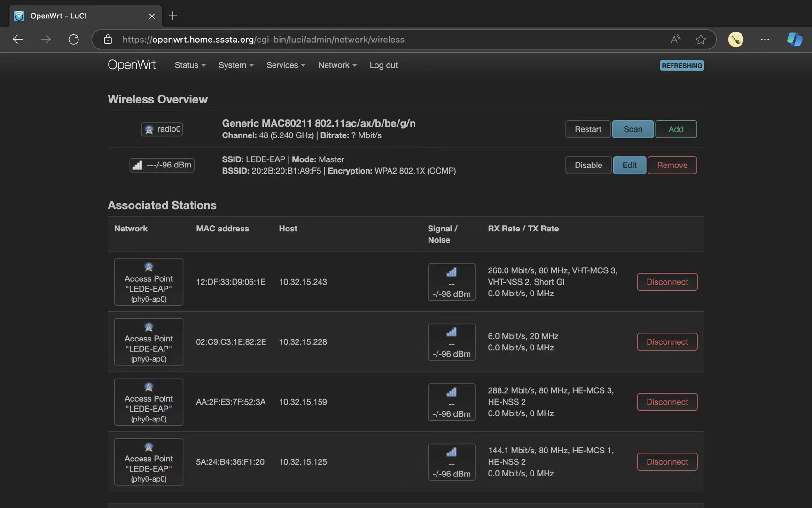Viewport: 812px width, 508px height.
Task: Click the Wireless Overview heading
Action: pos(157,99)
